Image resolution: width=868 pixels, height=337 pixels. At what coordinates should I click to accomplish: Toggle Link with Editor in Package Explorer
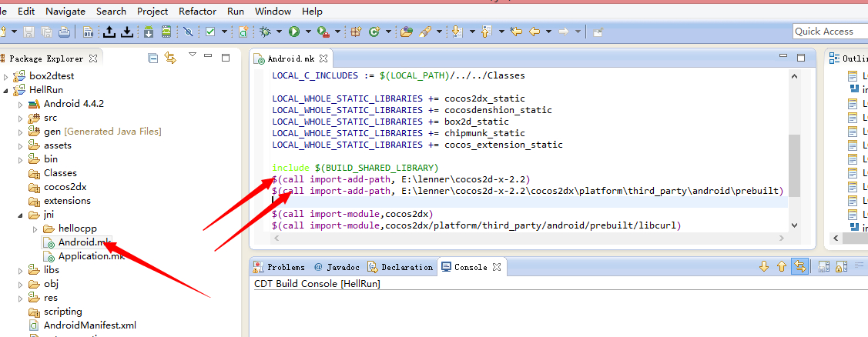170,58
